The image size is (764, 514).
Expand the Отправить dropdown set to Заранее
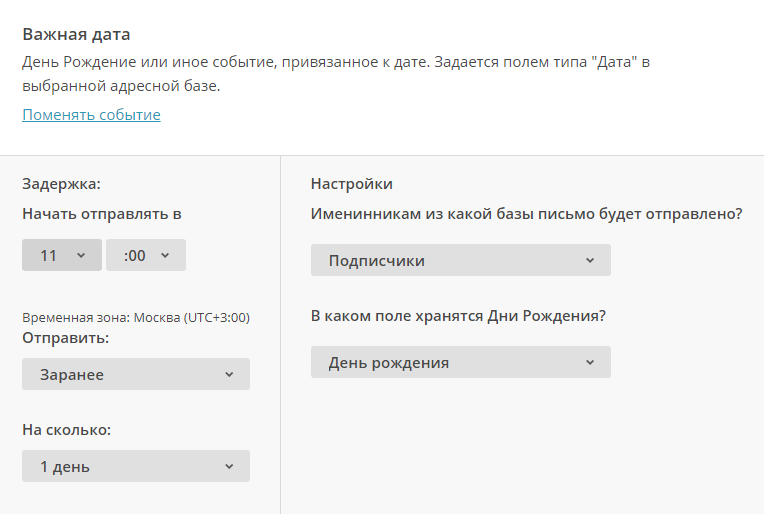tap(136, 374)
